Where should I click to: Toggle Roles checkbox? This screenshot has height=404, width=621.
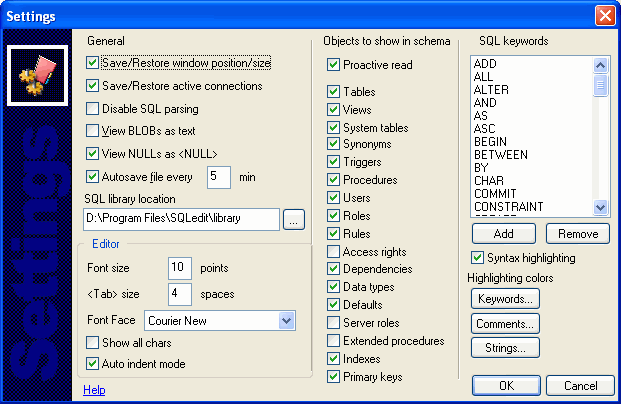333,216
